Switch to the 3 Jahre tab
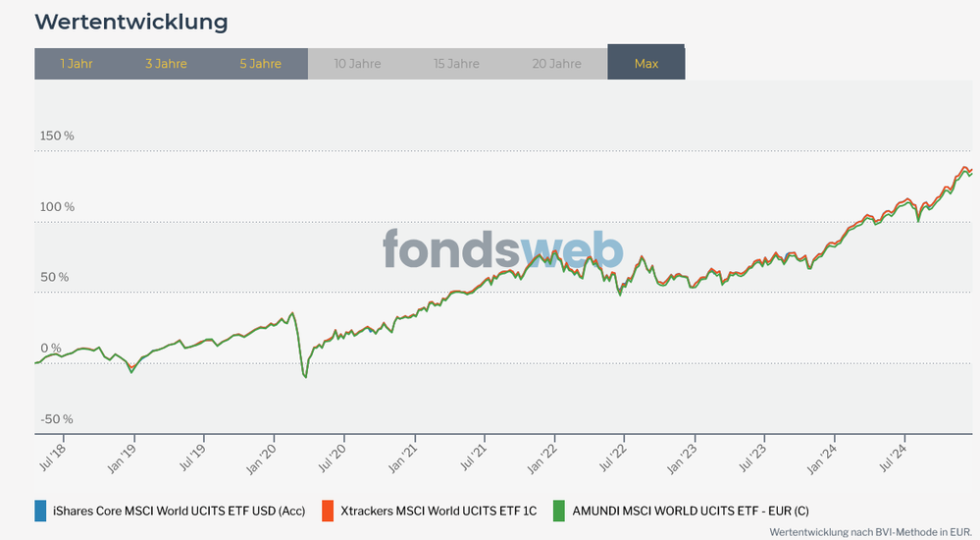The height and width of the screenshot is (540, 980). pos(166,64)
